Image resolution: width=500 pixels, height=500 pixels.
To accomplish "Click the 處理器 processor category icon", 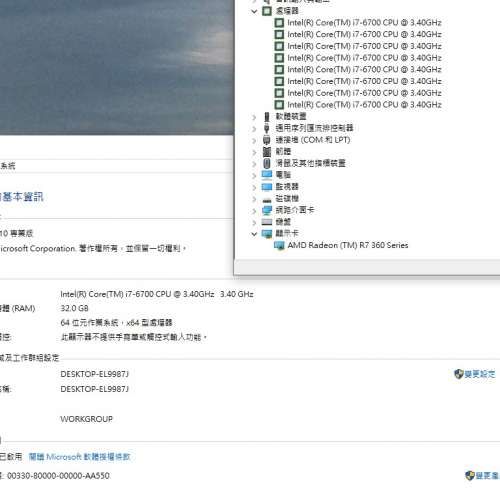I will click(x=267, y=11).
